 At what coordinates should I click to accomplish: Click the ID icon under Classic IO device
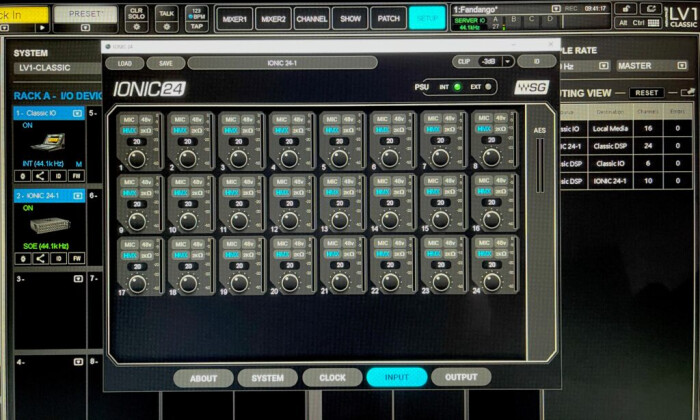(58, 176)
